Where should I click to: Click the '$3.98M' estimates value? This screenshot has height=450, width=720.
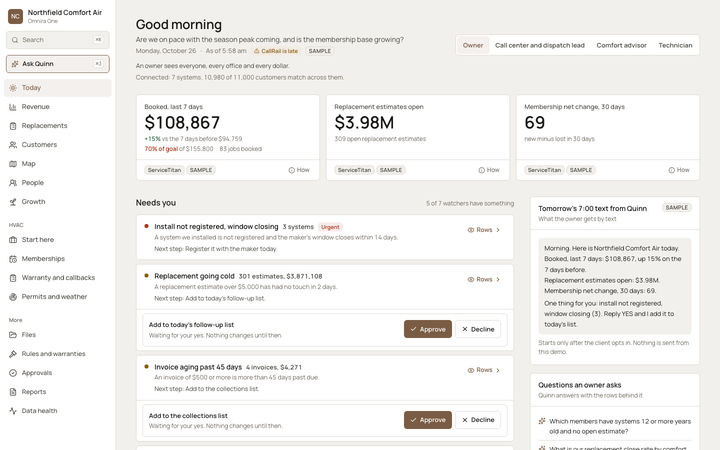pos(364,123)
